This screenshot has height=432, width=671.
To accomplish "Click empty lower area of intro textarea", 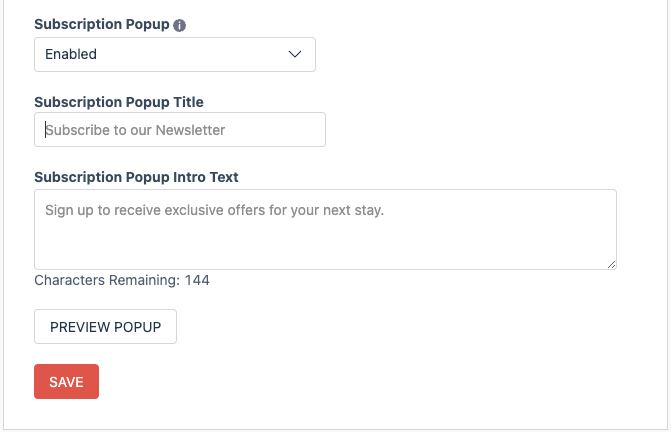I will (325, 246).
